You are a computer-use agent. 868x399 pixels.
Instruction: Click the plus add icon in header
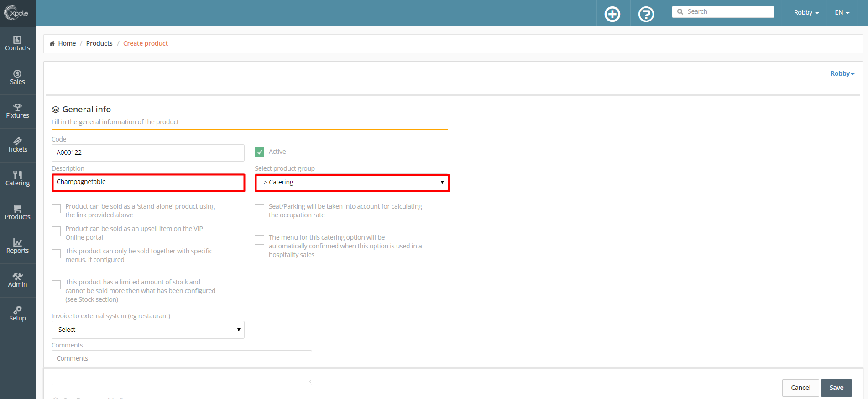[x=612, y=14]
